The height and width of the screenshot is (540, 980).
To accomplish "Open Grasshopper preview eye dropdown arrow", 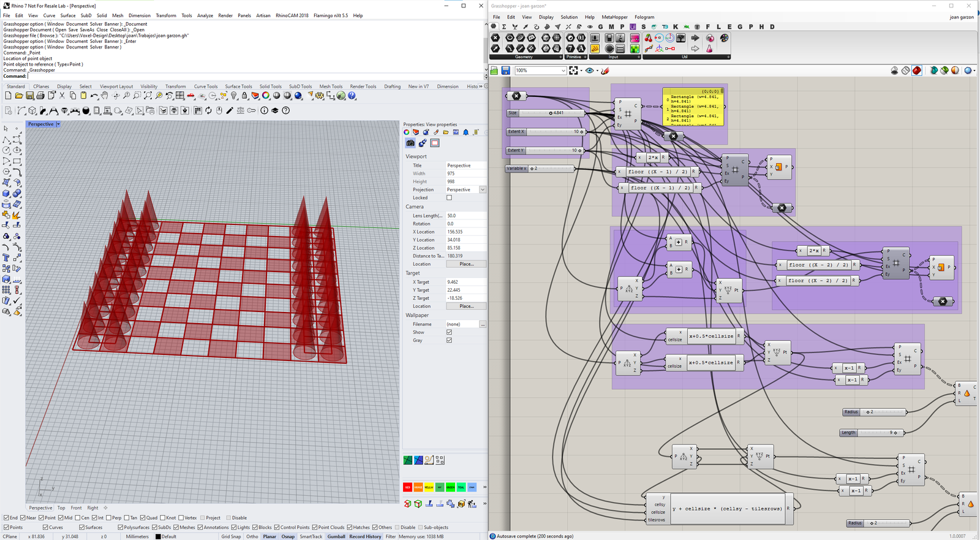I will (597, 70).
